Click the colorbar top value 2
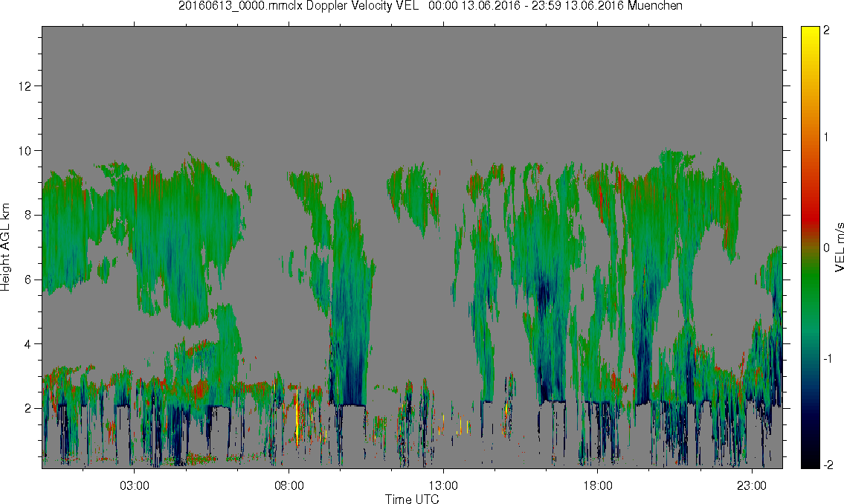Screen dimensions: 844x504 (826, 30)
